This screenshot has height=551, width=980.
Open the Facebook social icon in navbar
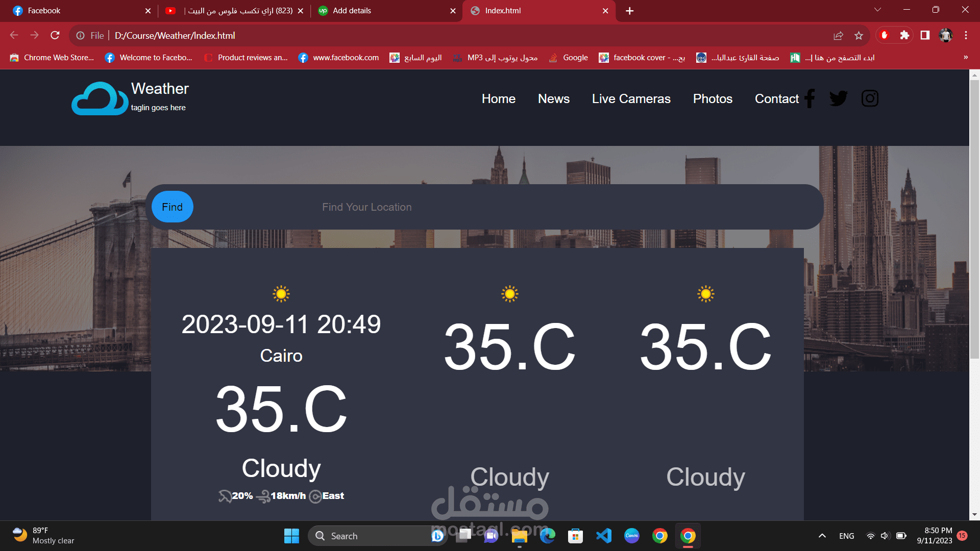[x=810, y=98]
